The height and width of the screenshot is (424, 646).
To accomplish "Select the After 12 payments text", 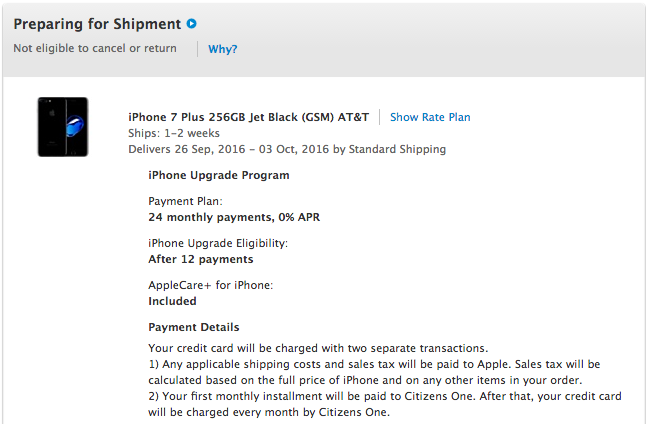I will pos(201,259).
